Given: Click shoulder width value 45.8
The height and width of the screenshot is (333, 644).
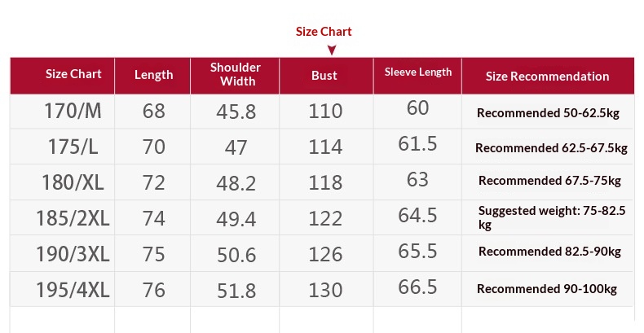Looking at the screenshot, I should (236, 112).
